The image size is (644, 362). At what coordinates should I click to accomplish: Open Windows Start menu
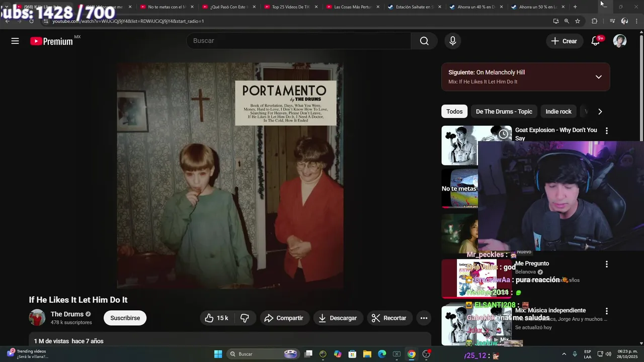pos(218,354)
